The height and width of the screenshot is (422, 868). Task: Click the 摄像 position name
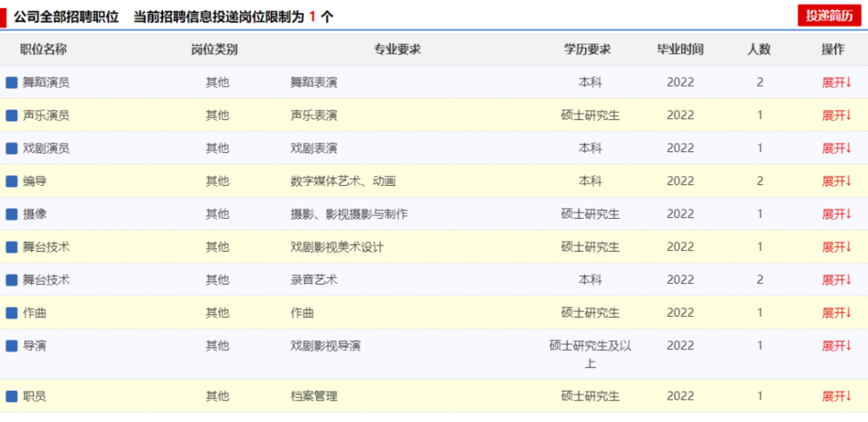(x=35, y=214)
